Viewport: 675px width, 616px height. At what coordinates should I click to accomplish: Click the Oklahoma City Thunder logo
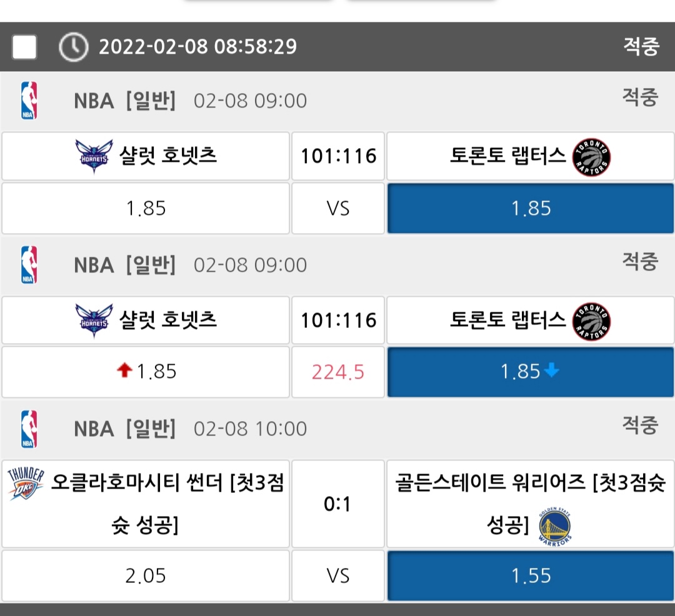click(x=26, y=484)
